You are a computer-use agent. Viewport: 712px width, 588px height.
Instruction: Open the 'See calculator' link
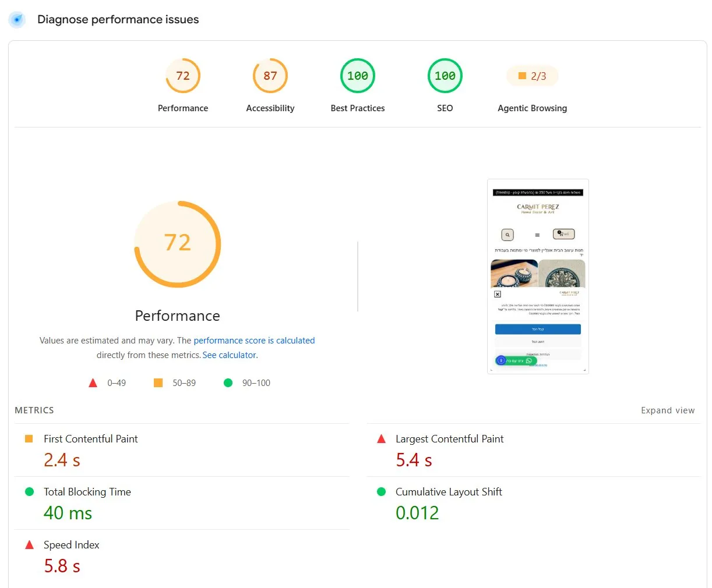coord(230,355)
